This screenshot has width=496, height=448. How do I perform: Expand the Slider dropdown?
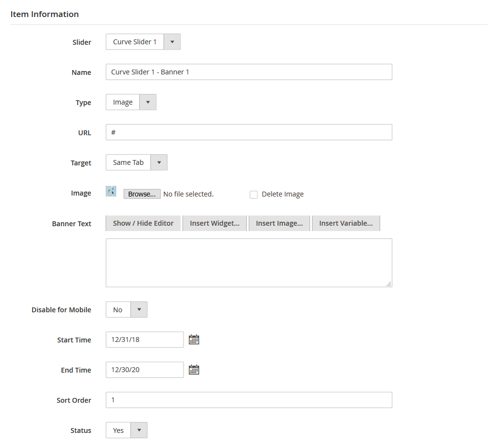tap(143, 42)
